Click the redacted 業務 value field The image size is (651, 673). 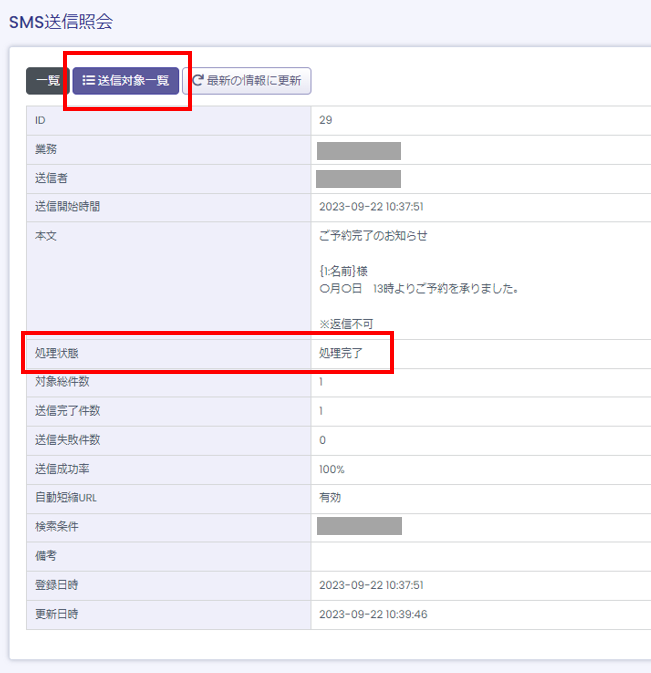358,150
